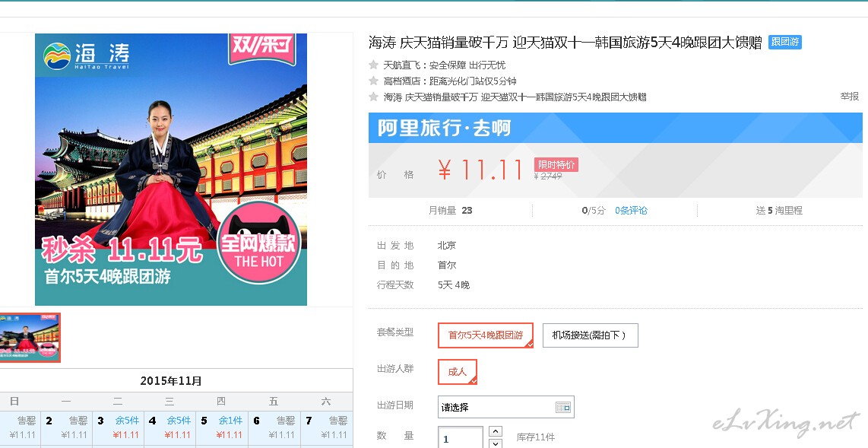Click the main product image
868x448 pixels.
(171, 170)
